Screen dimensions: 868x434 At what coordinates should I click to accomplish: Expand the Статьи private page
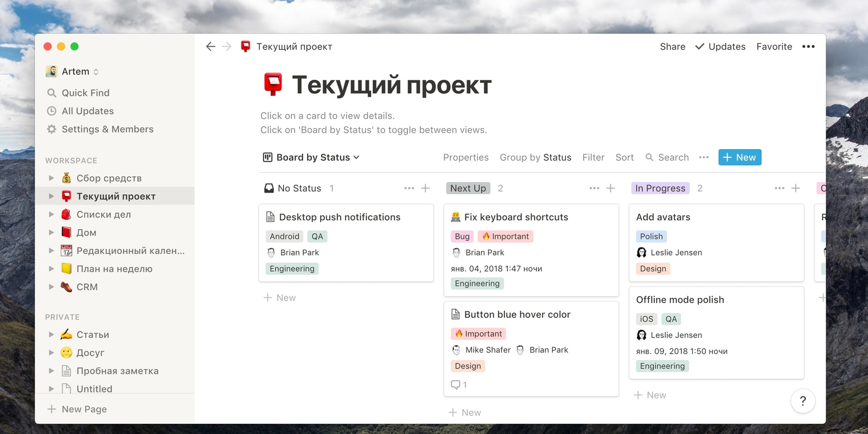pos(52,335)
